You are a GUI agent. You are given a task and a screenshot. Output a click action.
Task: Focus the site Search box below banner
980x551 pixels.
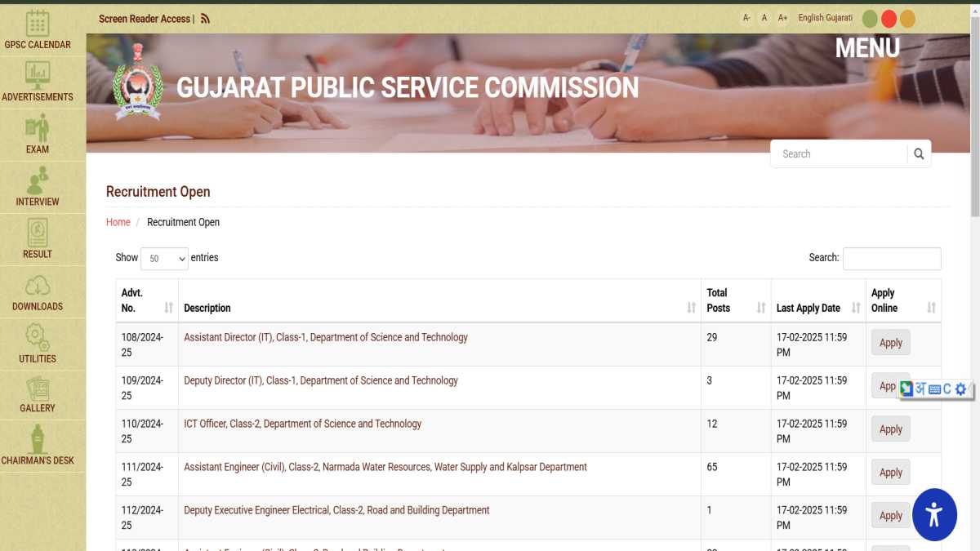(840, 153)
